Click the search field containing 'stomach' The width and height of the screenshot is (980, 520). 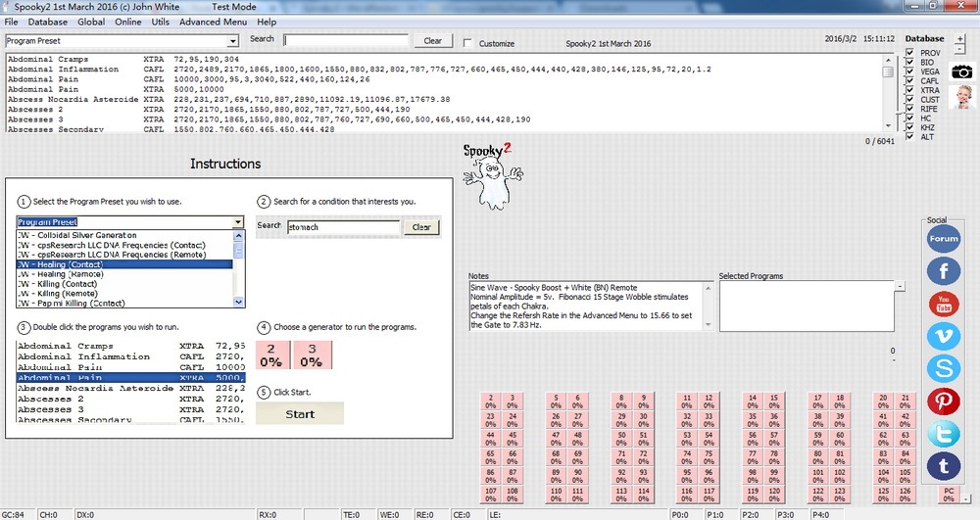(343, 227)
